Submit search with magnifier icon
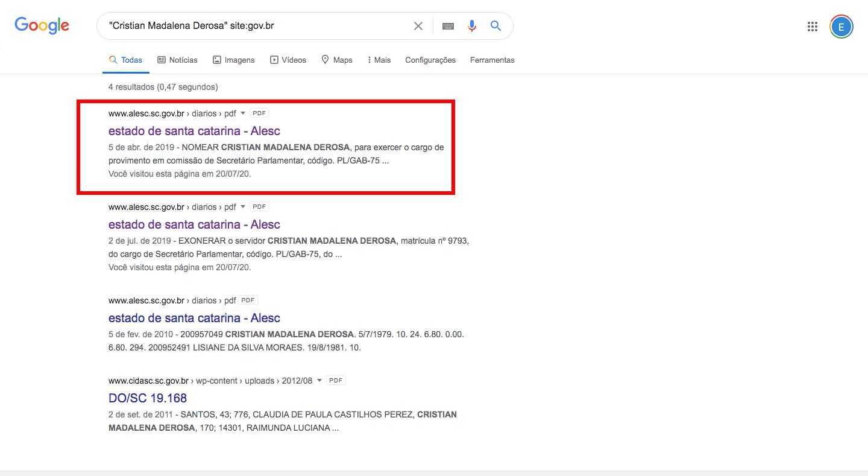This screenshot has width=868, height=476. (495, 26)
